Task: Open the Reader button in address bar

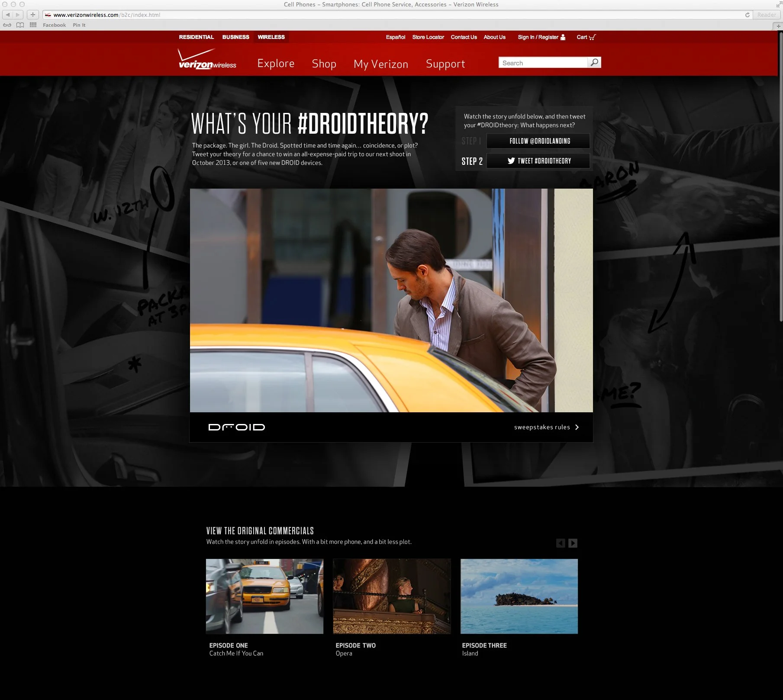Action: click(x=766, y=15)
